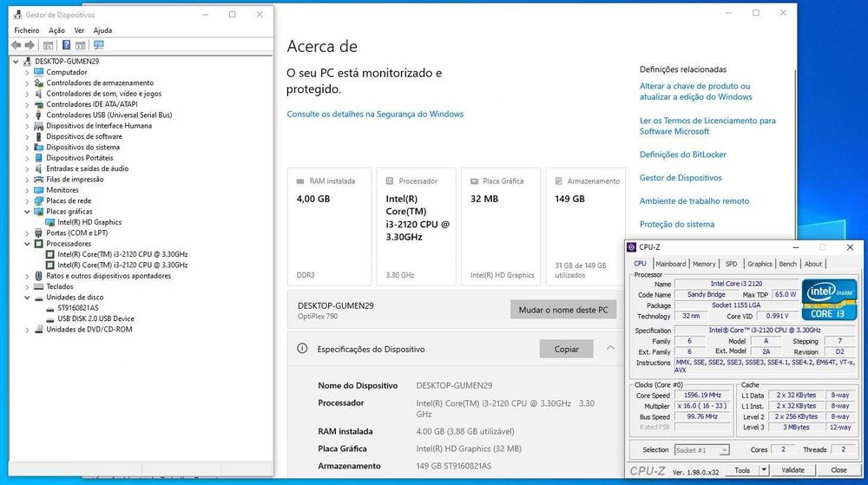Collapse the Unidades de disco node
This screenshot has height=485, width=868.
27,298
